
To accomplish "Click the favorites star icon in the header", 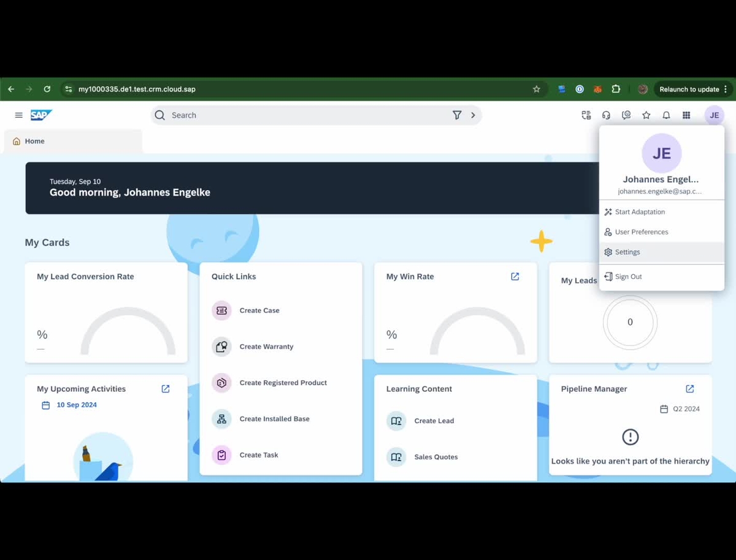I will point(646,115).
